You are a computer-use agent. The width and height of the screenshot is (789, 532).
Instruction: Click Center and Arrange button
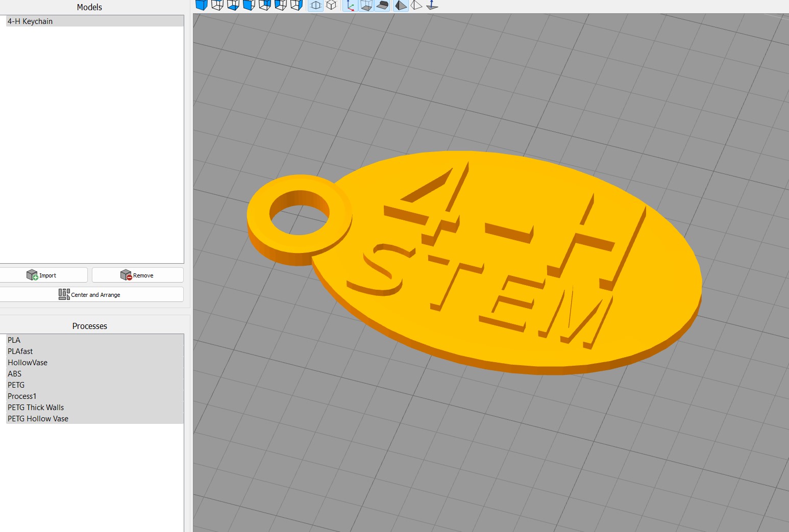[x=91, y=294]
